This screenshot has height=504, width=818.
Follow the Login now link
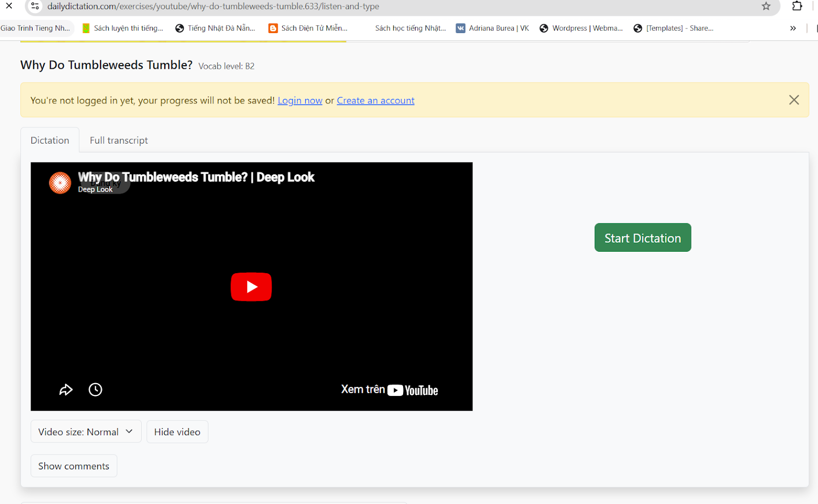[x=300, y=100]
